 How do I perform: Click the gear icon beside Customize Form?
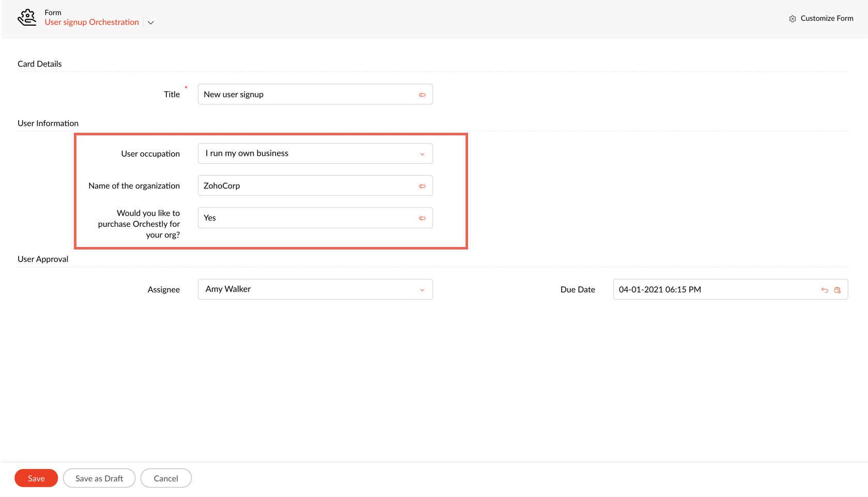click(792, 19)
